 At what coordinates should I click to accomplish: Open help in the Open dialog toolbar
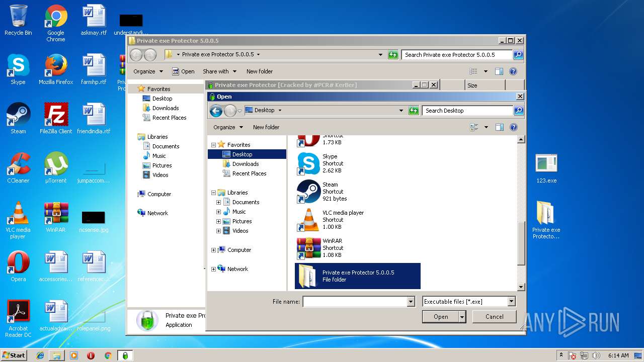pyautogui.click(x=514, y=127)
